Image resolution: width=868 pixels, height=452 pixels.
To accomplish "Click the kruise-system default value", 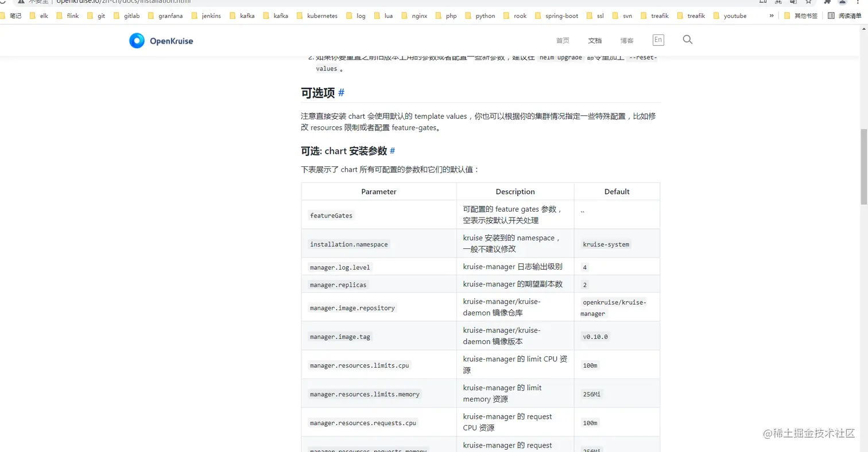I will (x=606, y=244).
